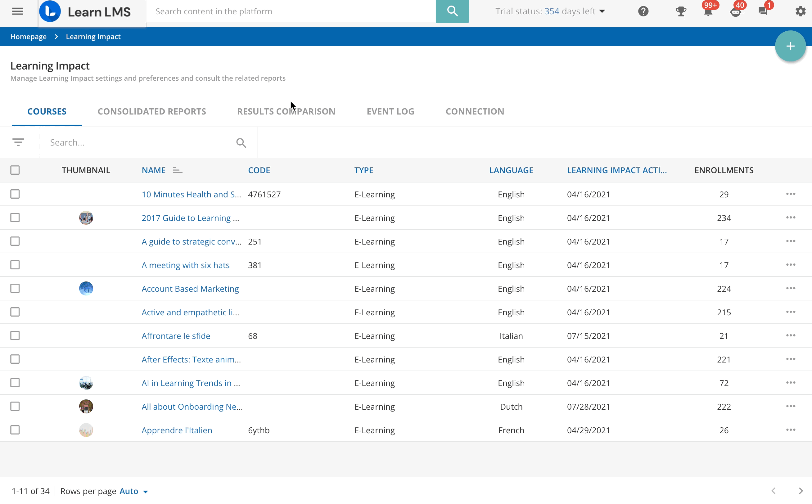Sort by LANGUAGE column header
Screen dimensions: 812x504
coord(511,170)
